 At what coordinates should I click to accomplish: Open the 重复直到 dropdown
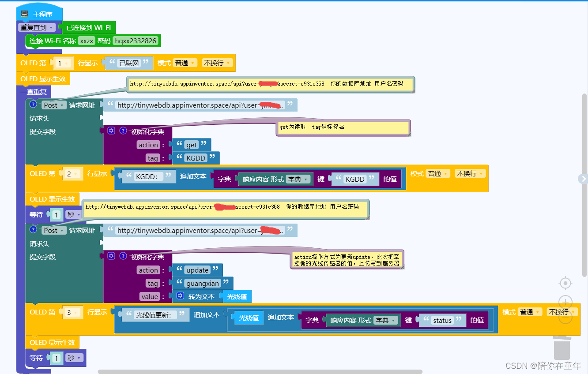click(38, 27)
